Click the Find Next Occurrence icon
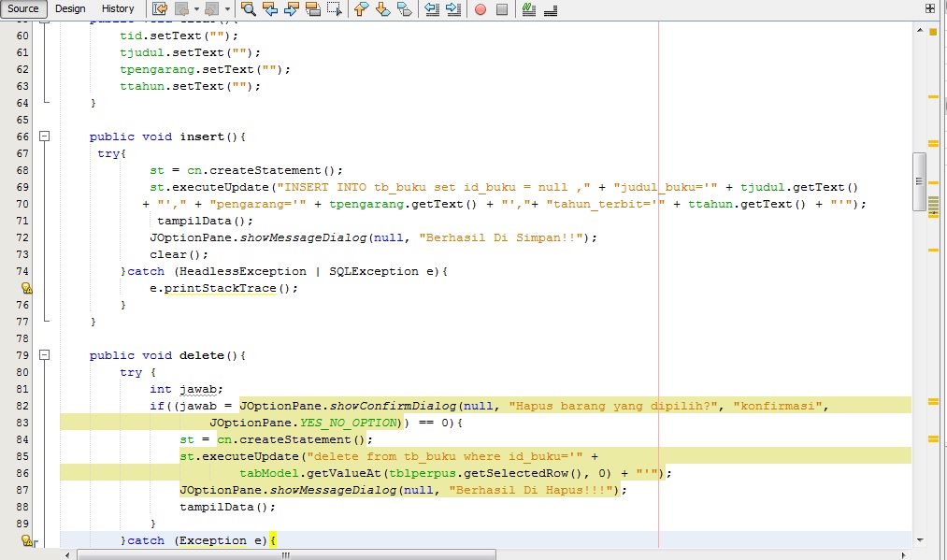This screenshot has width=947, height=560. (290, 9)
